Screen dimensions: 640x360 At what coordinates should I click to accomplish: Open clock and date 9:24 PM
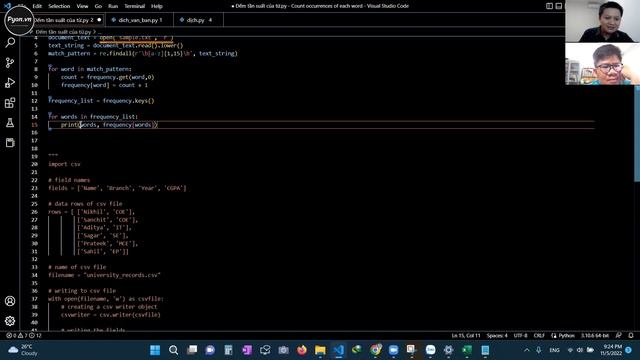point(611,350)
